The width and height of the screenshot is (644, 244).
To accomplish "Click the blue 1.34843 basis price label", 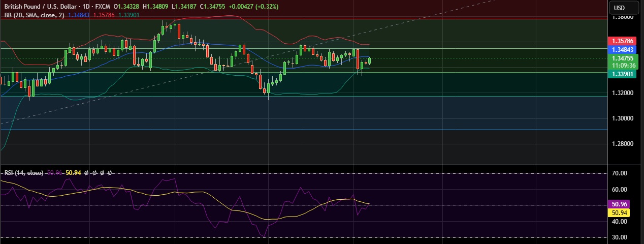I will tap(623, 49).
